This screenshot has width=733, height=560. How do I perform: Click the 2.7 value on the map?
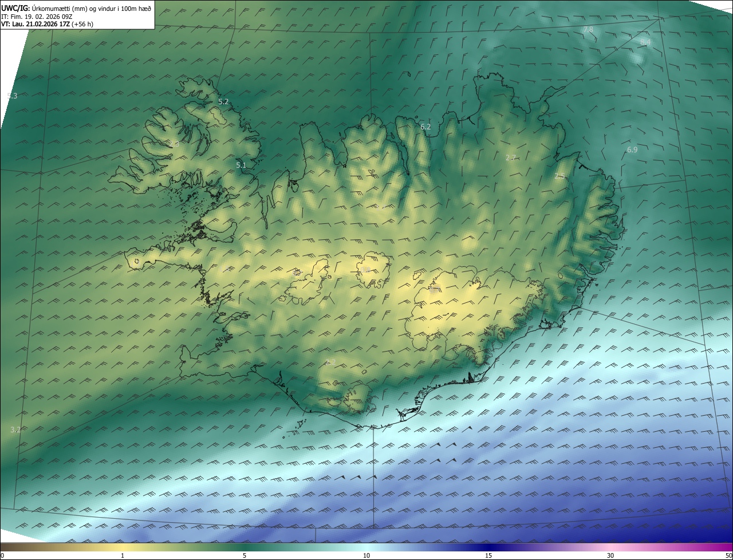tap(511, 157)
